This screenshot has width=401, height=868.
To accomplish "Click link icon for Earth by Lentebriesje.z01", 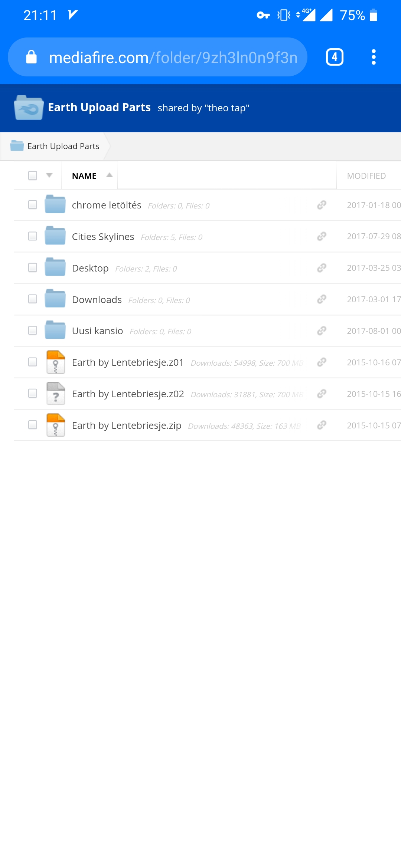I will 322,362.
